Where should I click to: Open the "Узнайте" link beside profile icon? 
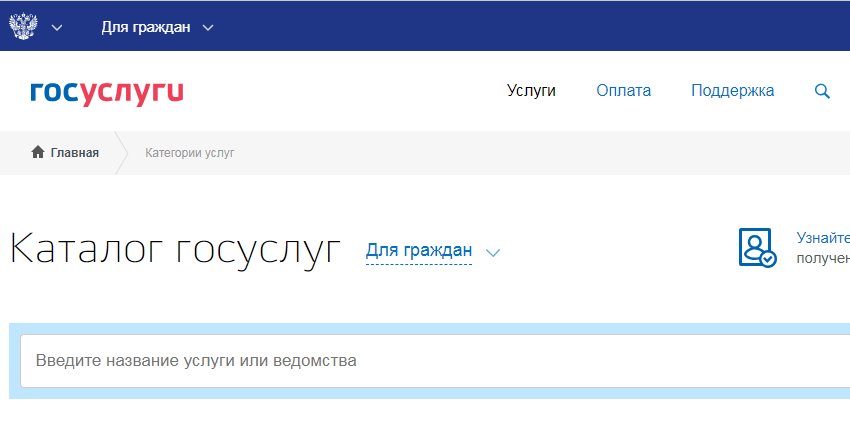[x=823, y=238]
